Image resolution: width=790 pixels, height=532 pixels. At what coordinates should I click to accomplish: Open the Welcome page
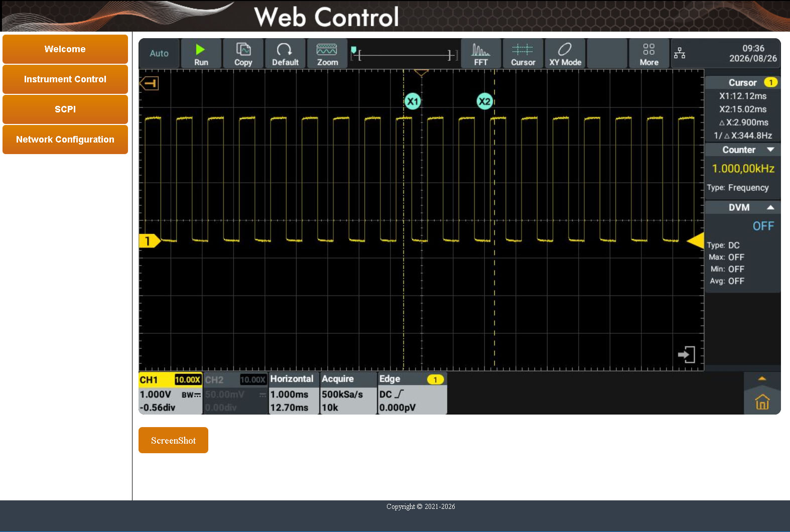click(65, 49)
